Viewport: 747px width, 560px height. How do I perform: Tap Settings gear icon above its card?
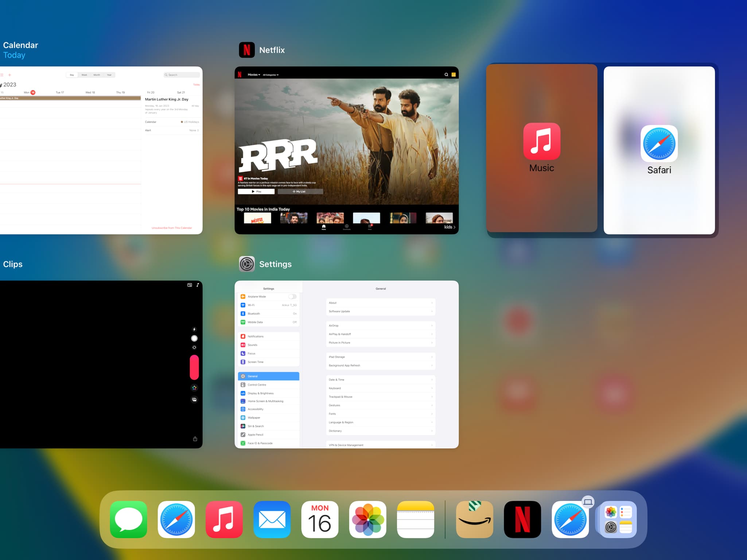pos(247,264)
